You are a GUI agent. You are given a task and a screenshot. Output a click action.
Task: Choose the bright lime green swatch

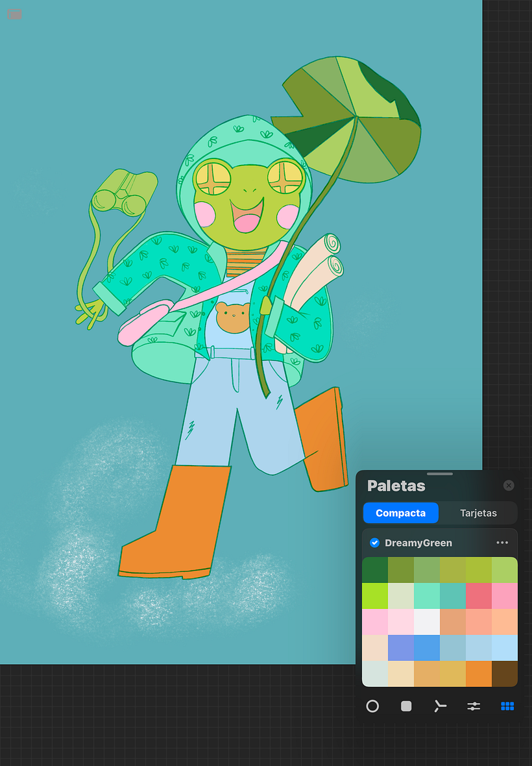pyautogui.click(x=375, y=596)
